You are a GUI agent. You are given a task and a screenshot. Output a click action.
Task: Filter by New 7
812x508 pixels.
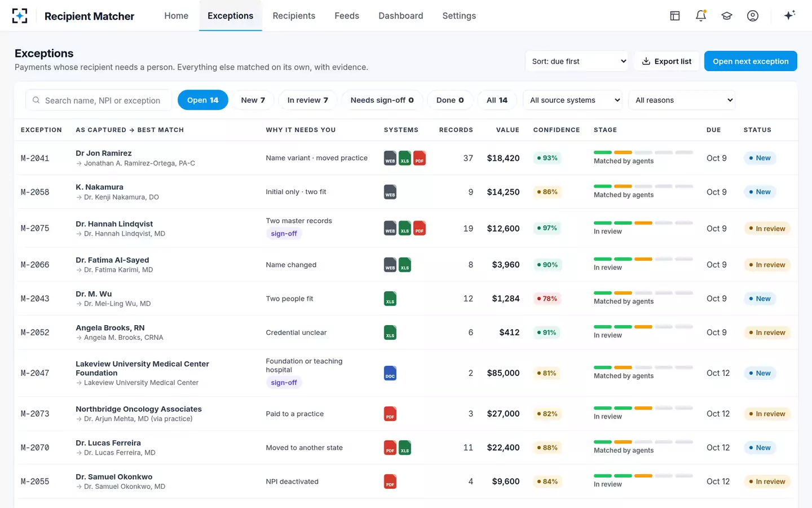(x=253, y=100)
